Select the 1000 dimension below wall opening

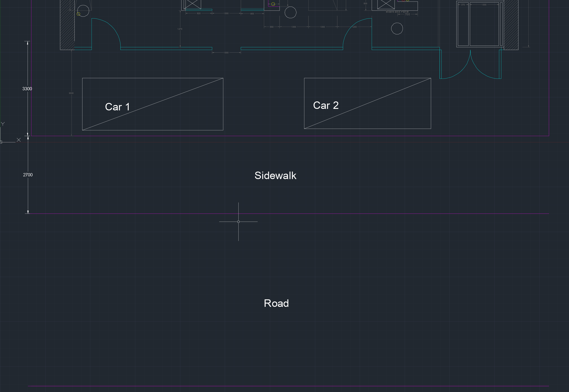(x=226, y=52)
